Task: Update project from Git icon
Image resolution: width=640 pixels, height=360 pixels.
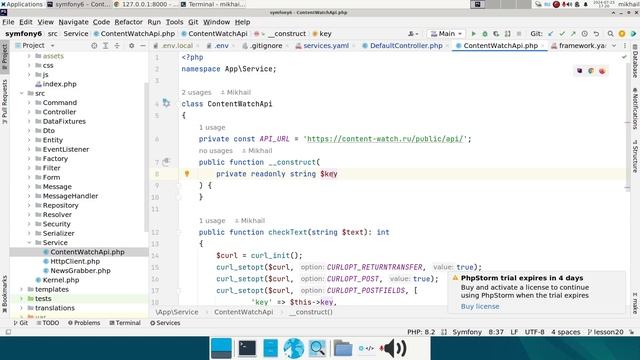Action: coord(551,34)
